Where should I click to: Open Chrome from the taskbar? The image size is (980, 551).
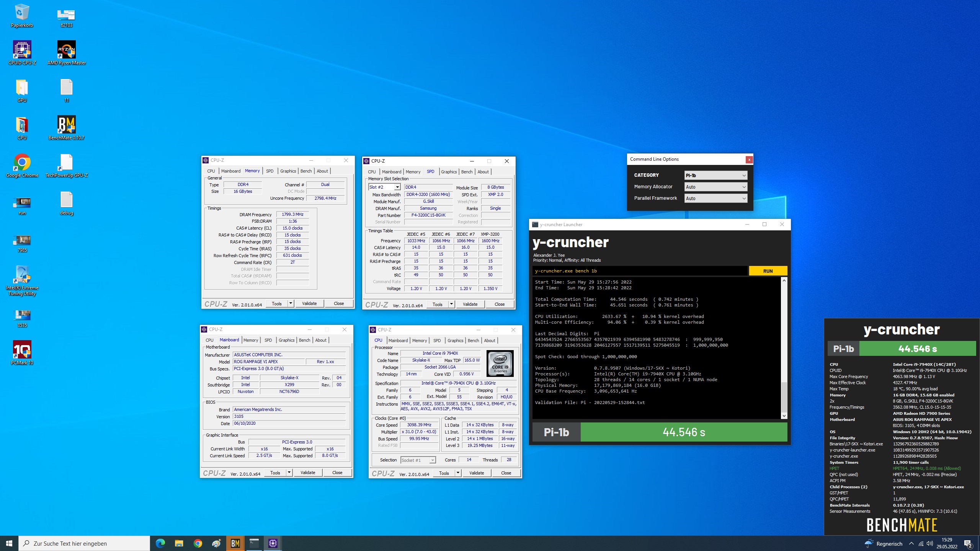point(198,543)
